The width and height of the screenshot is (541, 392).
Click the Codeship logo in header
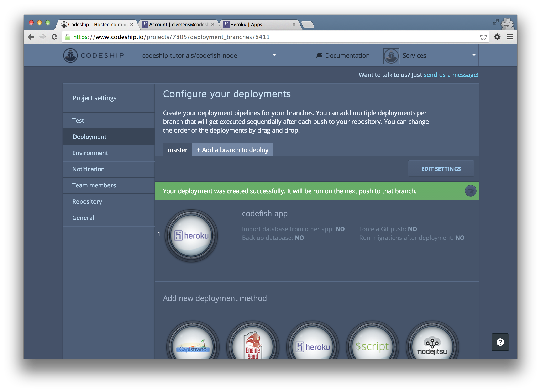[94, 55]
